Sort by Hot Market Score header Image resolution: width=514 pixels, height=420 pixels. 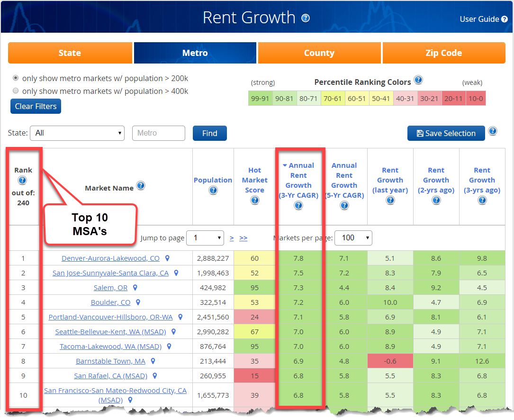pos(255,180)
